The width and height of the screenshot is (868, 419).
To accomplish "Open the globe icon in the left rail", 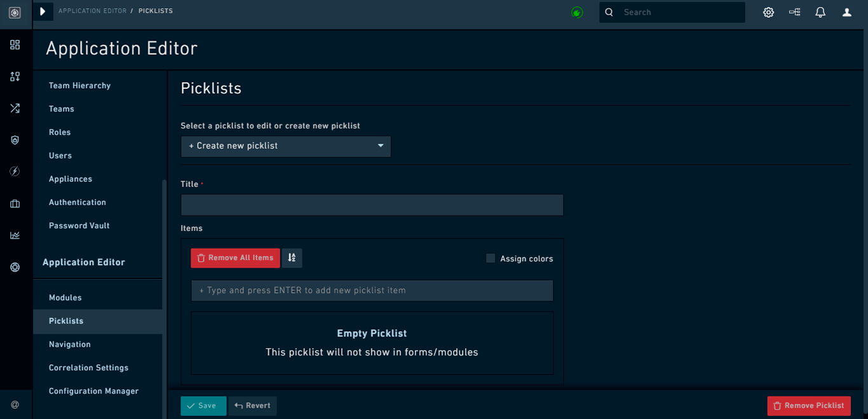I will (15, 267).
